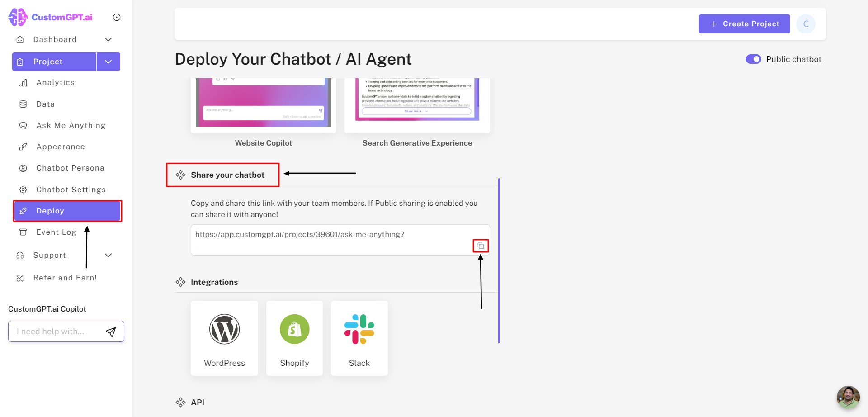Viewport: 868px width, 417px height.
Task: Click the WordPress logo icon
Action: 224,329
